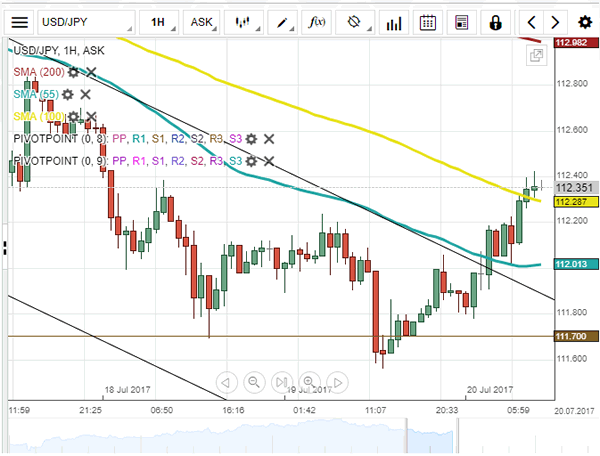
Task: Click the SMA (55) label
Action: [x=36, y=94]
